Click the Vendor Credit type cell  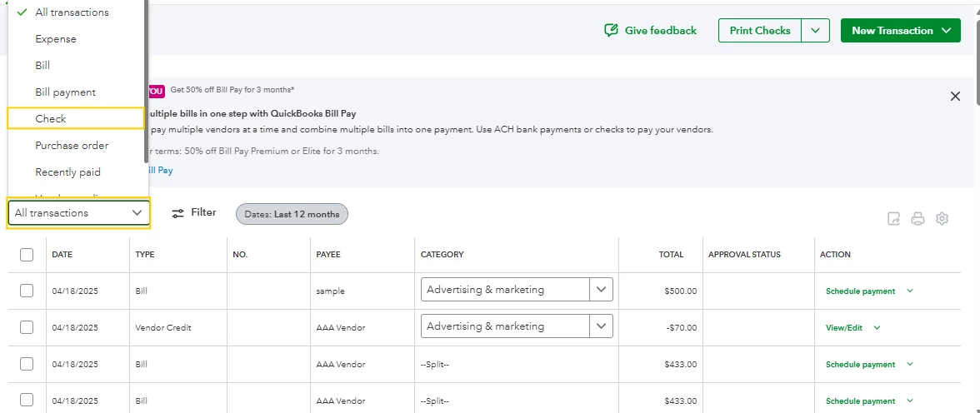(163, 328)
